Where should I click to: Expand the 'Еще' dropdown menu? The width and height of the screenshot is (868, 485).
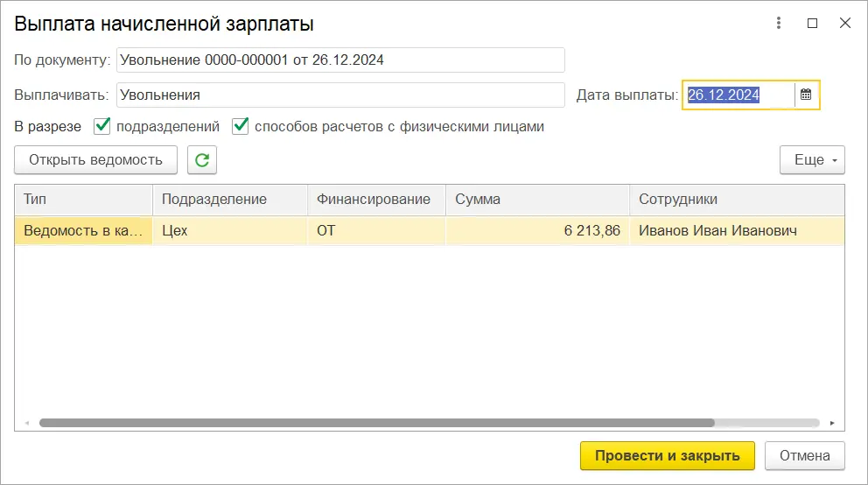tap(812, 160)
